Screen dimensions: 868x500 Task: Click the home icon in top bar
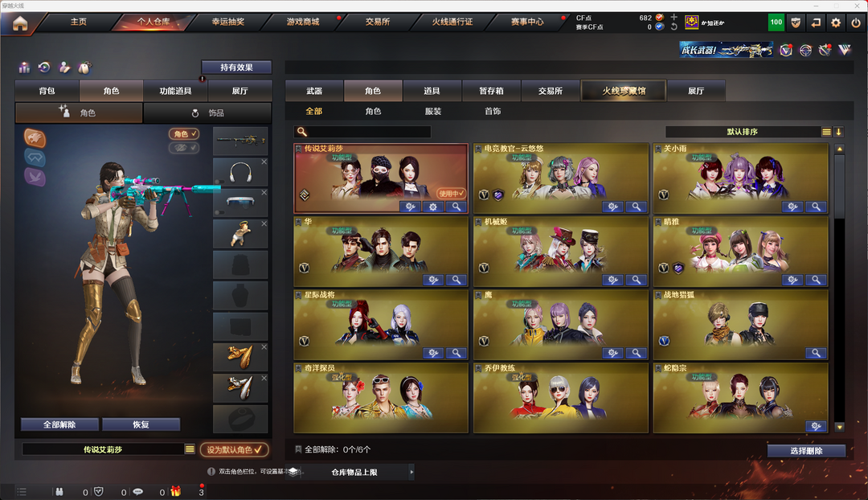[x=20, y=24]
